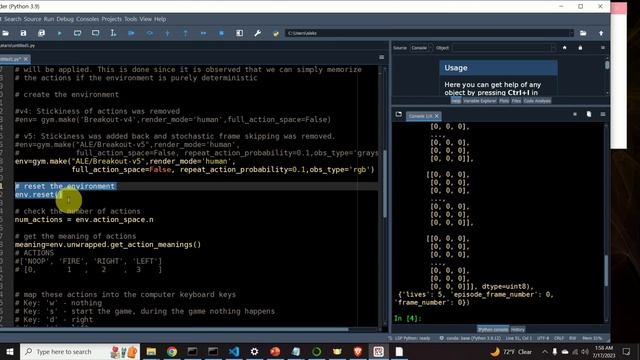Viewport: 640px width, 360px height.
Task: Open a file with the toolbar folder icon
Action: pyautogui.click(x=5, y=33)
